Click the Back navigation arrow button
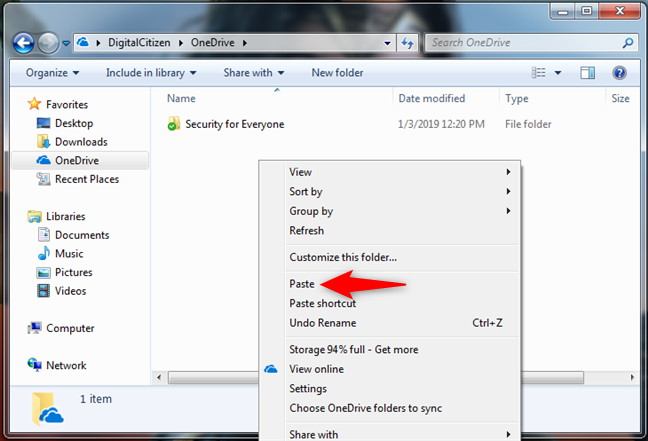 coord(23,43)
